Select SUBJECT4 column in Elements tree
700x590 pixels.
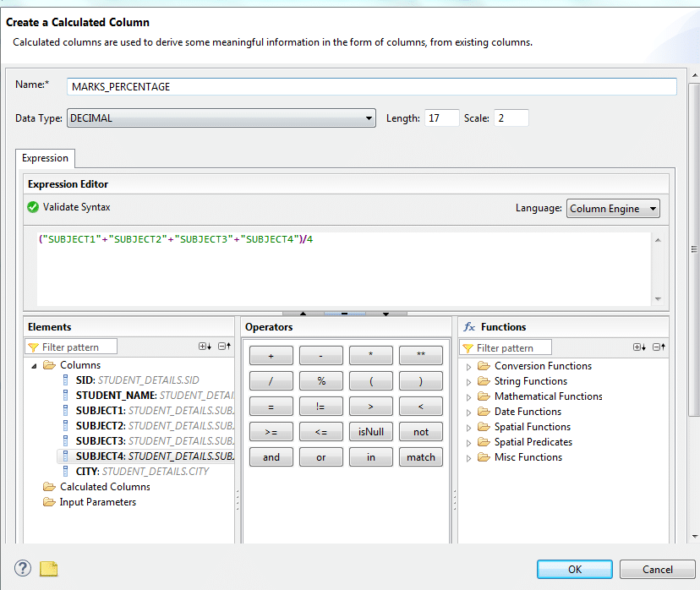pyautogui.click(x=101, y=456)
